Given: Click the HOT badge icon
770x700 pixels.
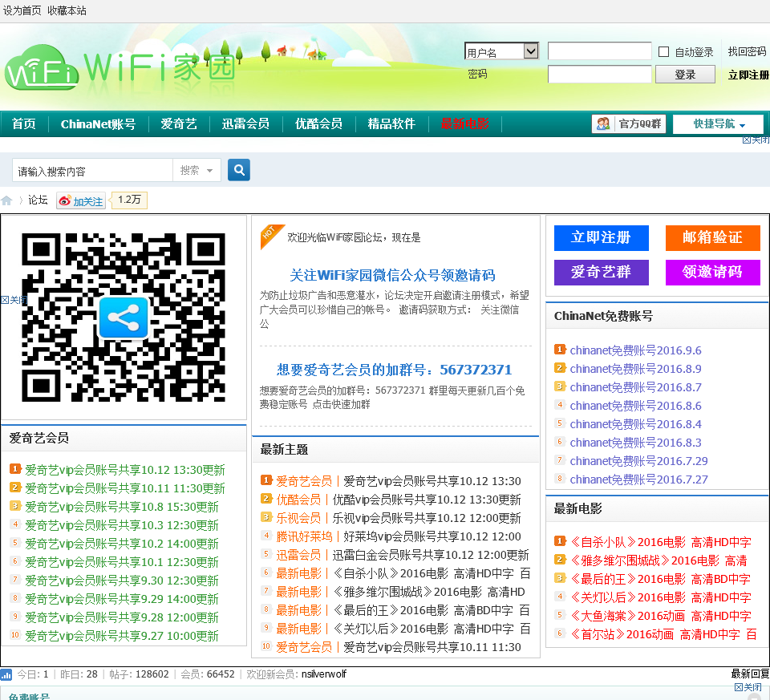Looking at the screenshot, I should pyautogui.click(x=272, y=237).
